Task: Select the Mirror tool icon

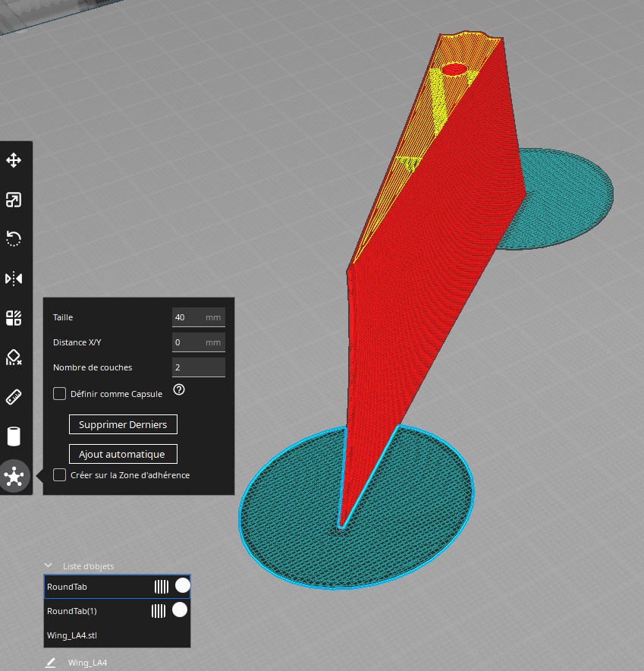Action: click(14, 279)
